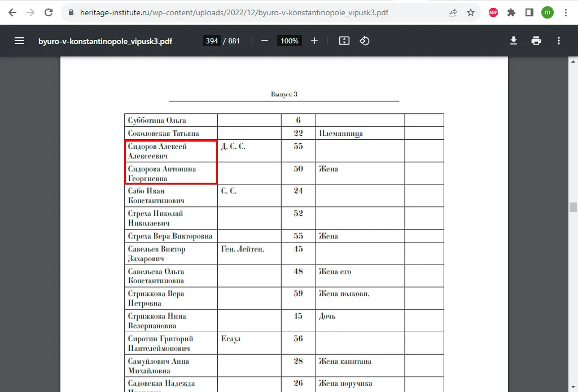Toggle the Adblock Plus extension icon
578x392 pixels.
[x=493, y=12]
